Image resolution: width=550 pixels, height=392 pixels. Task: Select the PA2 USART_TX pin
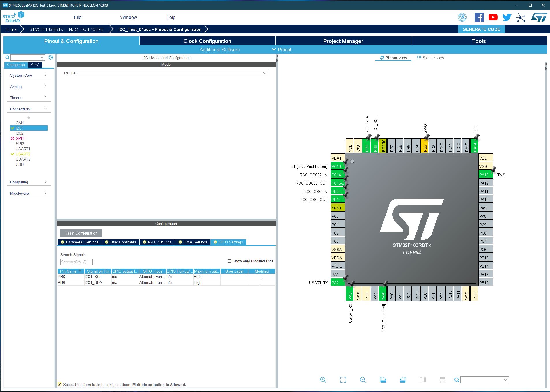tap(338, 282)
